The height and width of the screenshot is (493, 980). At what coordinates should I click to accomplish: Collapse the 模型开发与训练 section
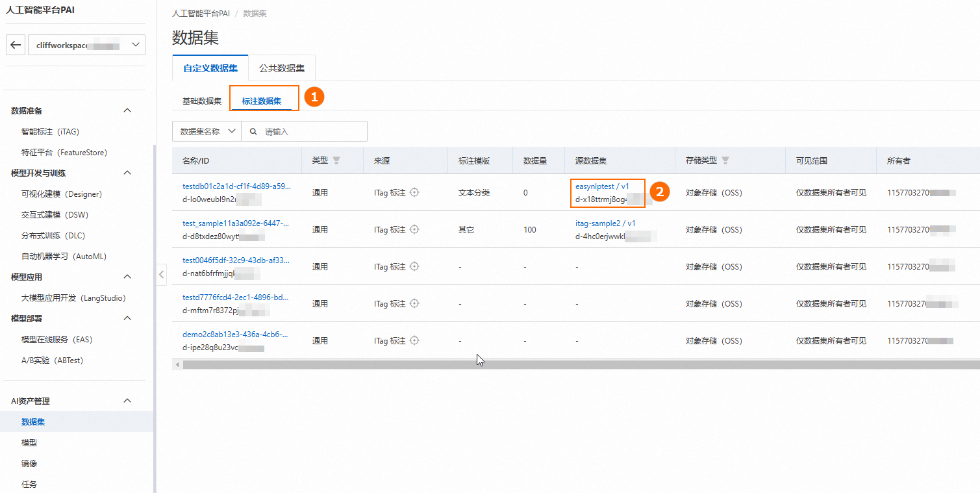pyautogui.click(x=127, y=173)
